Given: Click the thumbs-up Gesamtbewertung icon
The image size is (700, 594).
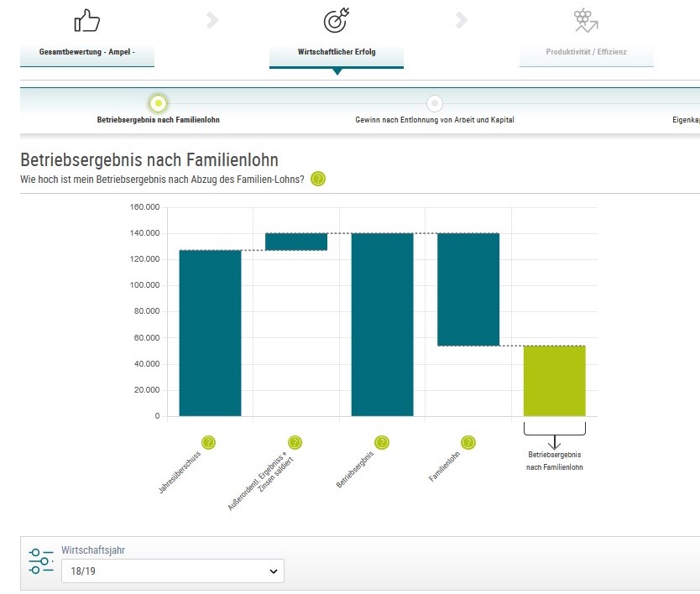Looking at the screenshot, I should pyautogui.click(x=86, y=20).
